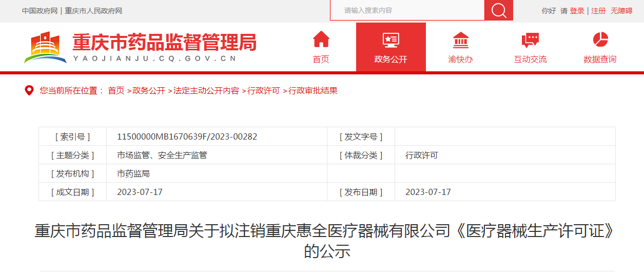
Task: Click the 注册 register link
Action: click(x=598, y=11)
